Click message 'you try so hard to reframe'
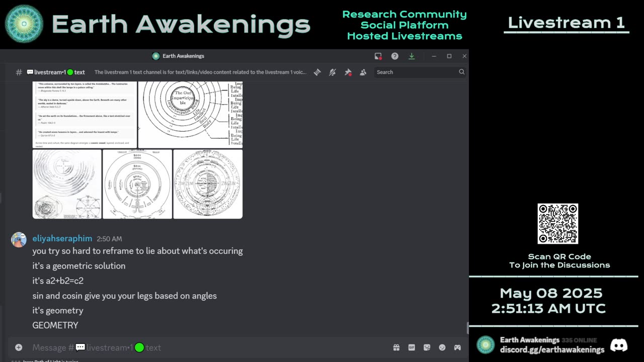The height and width of the screenshot is (362, 644). click(137, 251)
